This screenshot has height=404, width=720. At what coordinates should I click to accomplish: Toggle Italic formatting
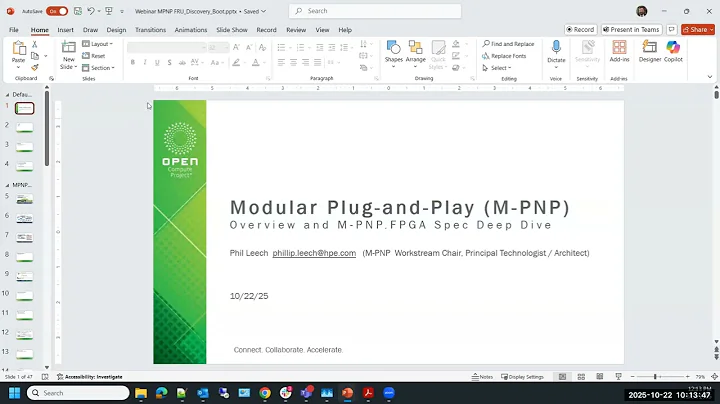point(145,62)
